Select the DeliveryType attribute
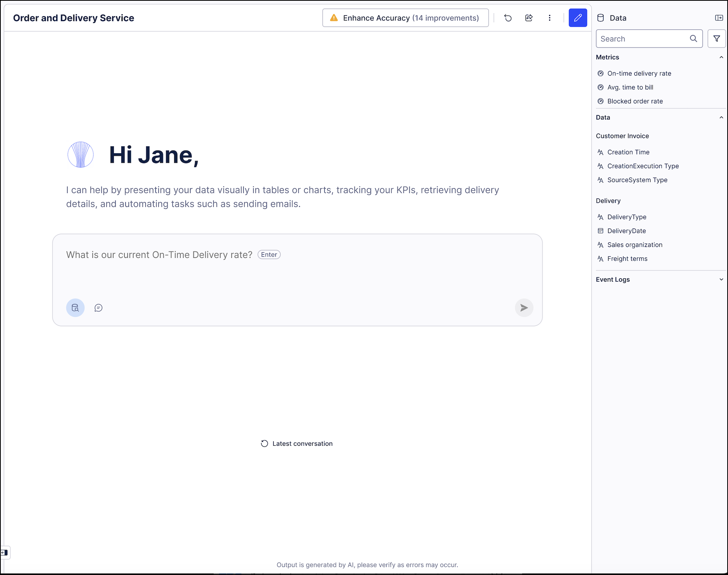This screenshot has width=728, height=575. coord(627,217)
